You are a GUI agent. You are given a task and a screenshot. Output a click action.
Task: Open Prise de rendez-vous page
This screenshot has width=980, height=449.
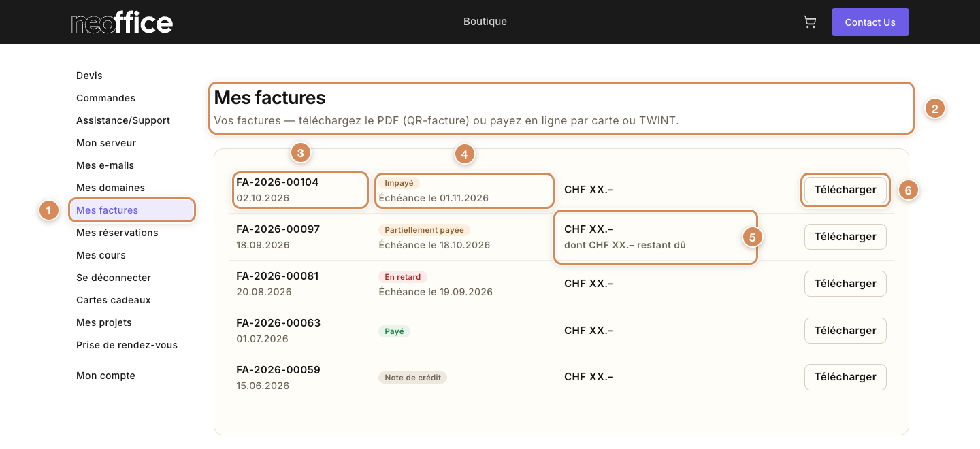127,345
